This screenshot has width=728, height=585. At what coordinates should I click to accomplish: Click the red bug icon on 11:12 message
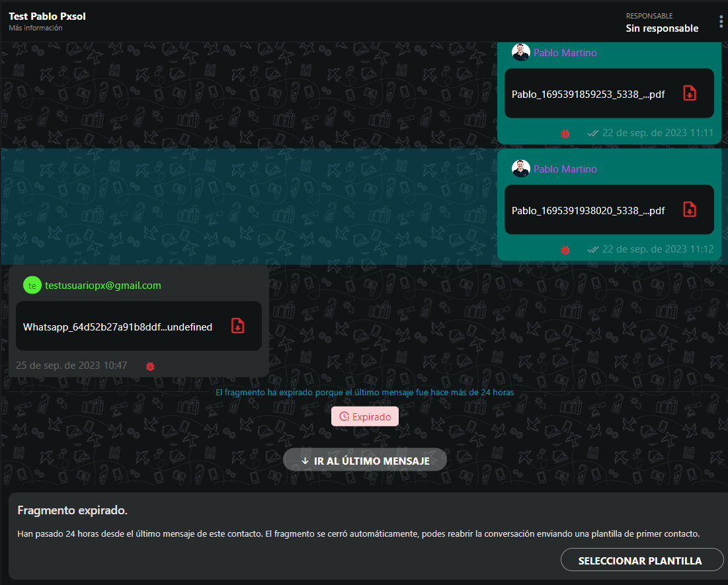point(565,250)
